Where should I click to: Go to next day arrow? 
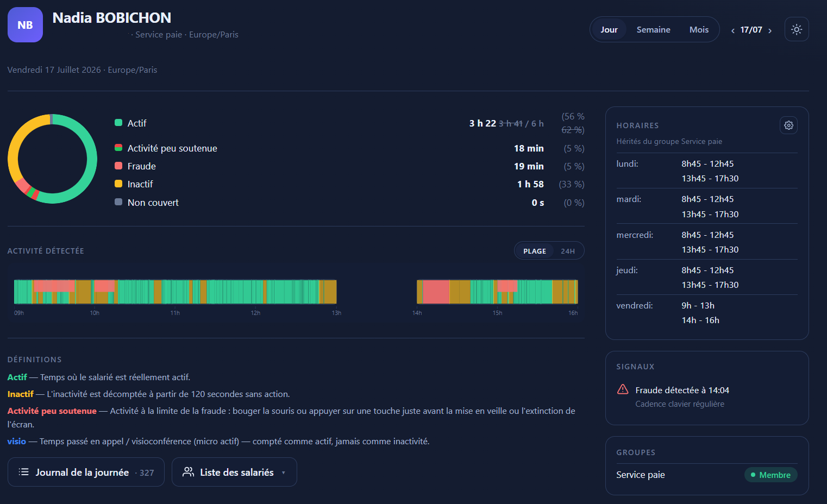point(770,30)
